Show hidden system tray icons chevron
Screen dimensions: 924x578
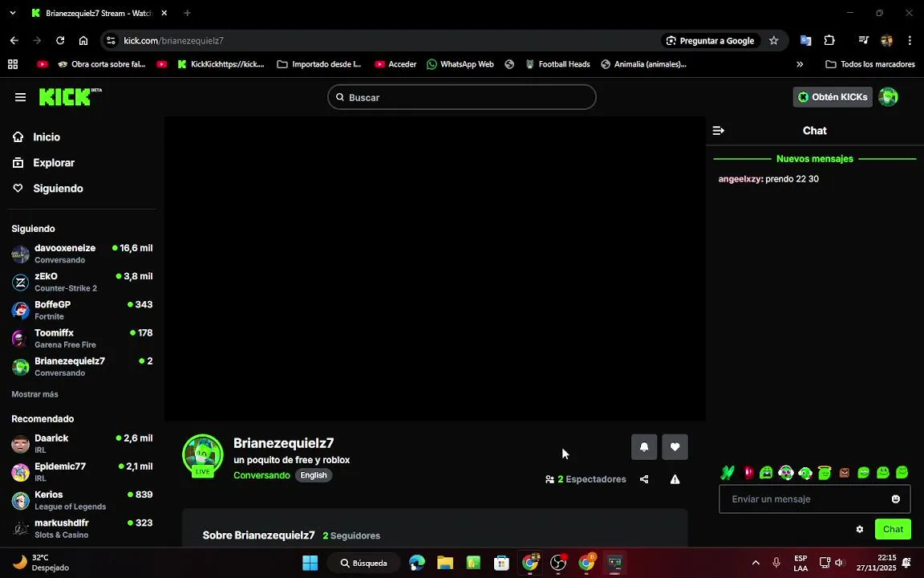pos(756,564)
